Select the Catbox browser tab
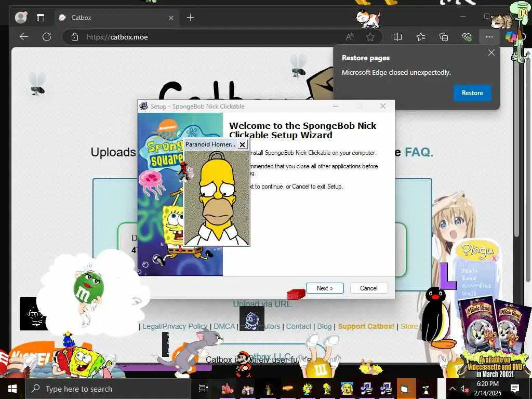532x399 pixels. tap(116, 18)
